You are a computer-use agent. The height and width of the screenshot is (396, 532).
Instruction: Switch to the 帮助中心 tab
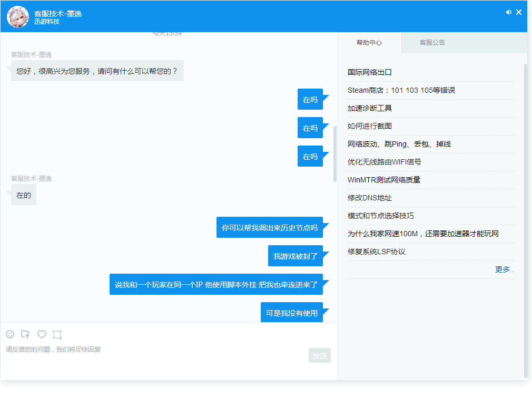(369, 43)
